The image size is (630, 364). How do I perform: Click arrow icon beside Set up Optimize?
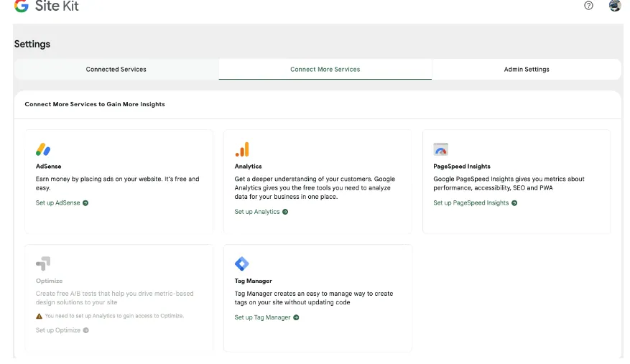pos(86,330)
